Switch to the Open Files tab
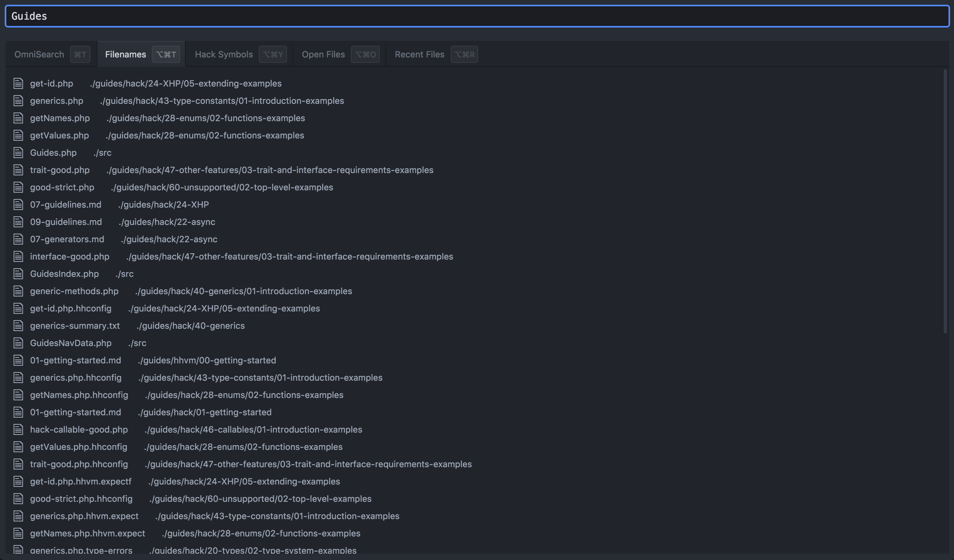The height and width of the screenshot is (560, 954). (340, 54)
